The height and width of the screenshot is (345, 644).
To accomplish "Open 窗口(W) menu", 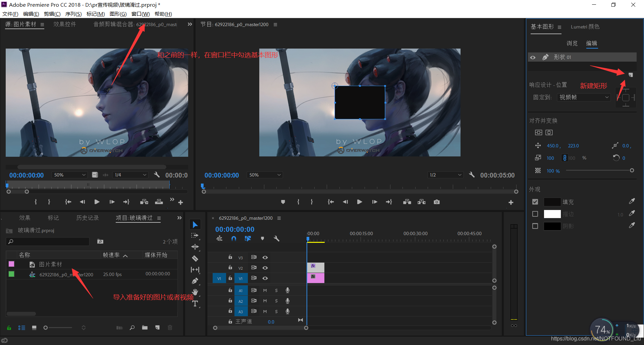I will click(x=141, y=14).
